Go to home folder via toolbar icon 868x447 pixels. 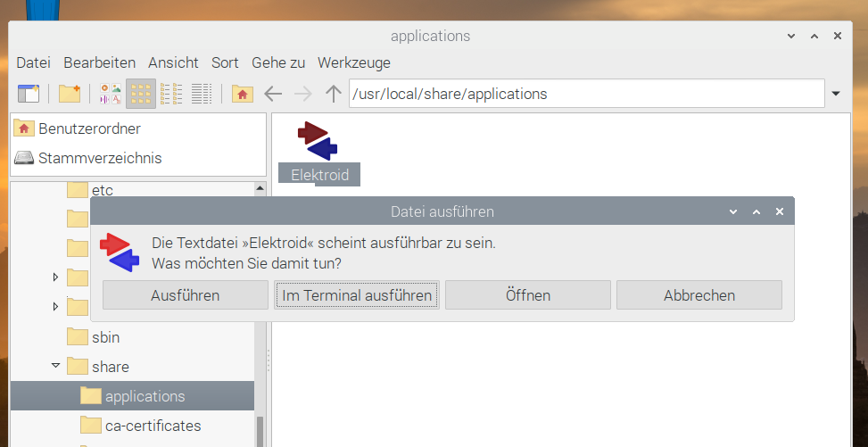coord(242,94)
